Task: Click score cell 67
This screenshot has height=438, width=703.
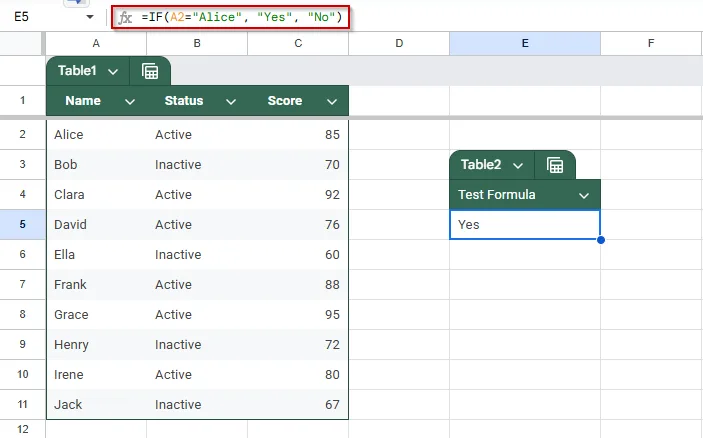Action: pyautogui.click(x=298, y=405)
